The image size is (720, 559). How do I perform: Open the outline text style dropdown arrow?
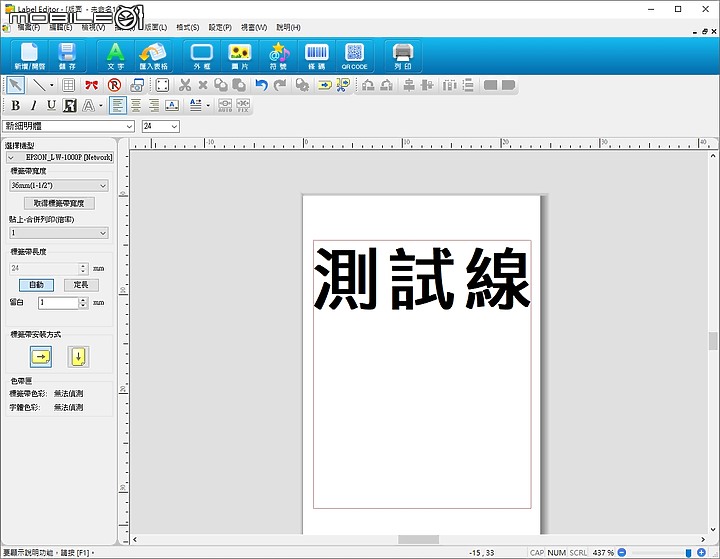click(x=101, y=106)
